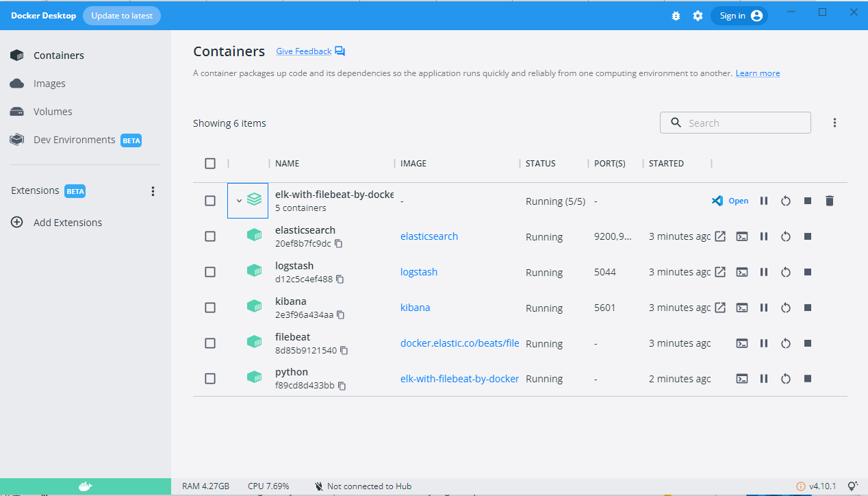
Task: Open Docker settings gear icon
Action: (x=698, y=16)
